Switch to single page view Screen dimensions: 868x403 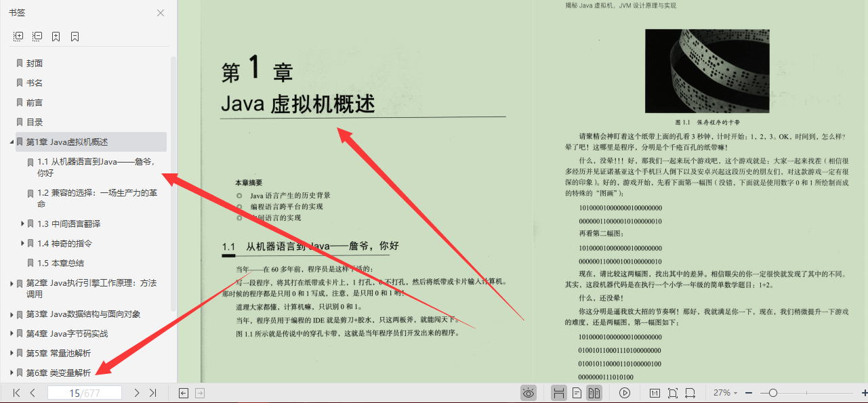(577, 393)
